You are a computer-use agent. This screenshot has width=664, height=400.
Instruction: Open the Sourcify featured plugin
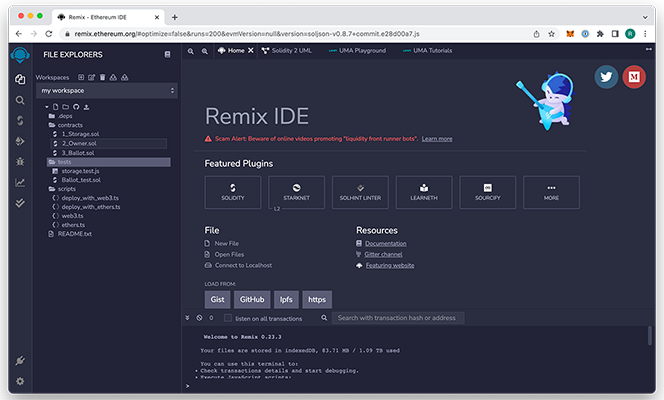coord(488,193)
